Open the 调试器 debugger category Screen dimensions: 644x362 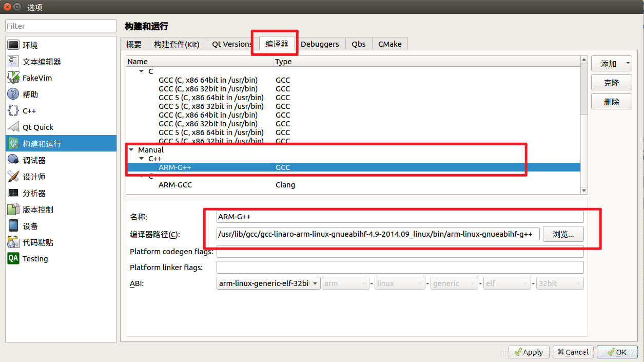click(x=61, y=160)
